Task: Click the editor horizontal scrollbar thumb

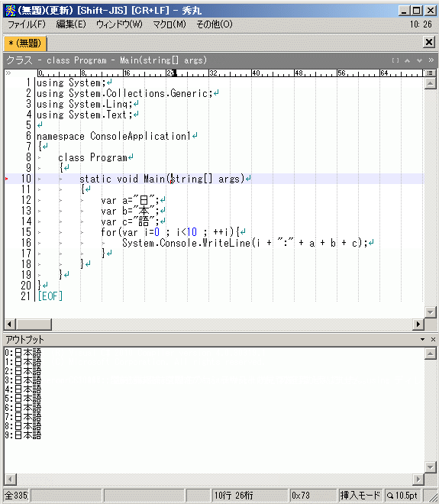Action: [34, 324]
